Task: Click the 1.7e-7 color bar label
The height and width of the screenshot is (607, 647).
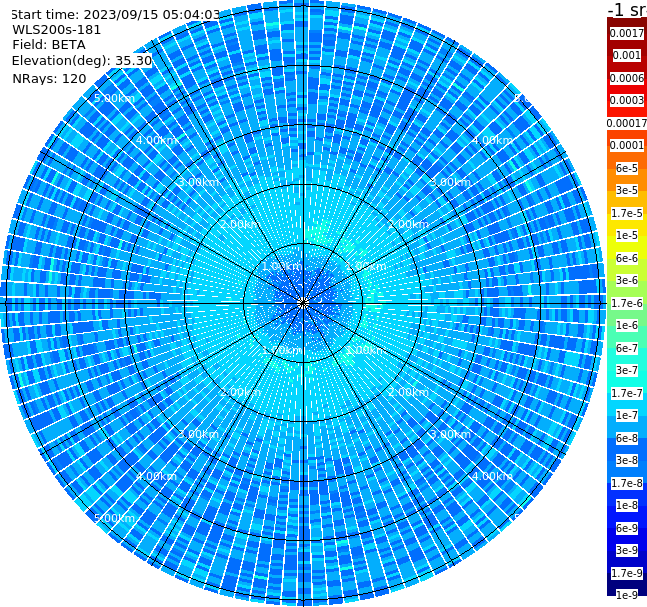Action: [627, 393]
